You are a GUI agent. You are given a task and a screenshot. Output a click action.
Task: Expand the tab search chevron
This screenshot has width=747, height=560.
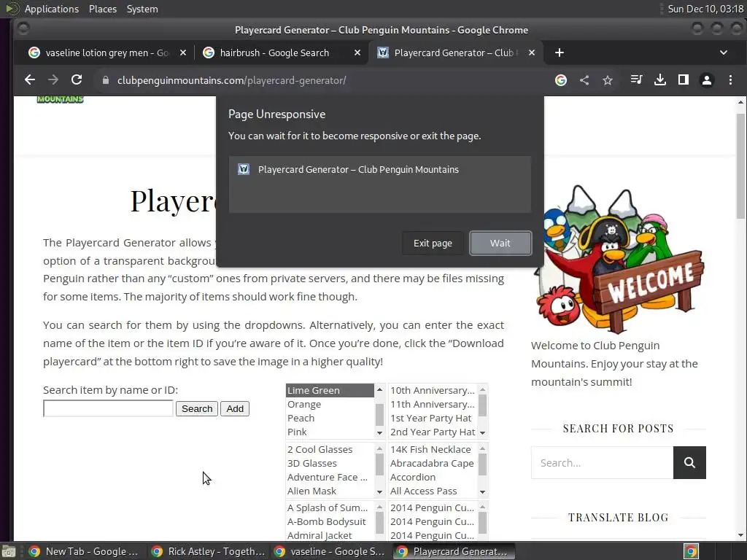pyautogui.click(x=723, y=52)
